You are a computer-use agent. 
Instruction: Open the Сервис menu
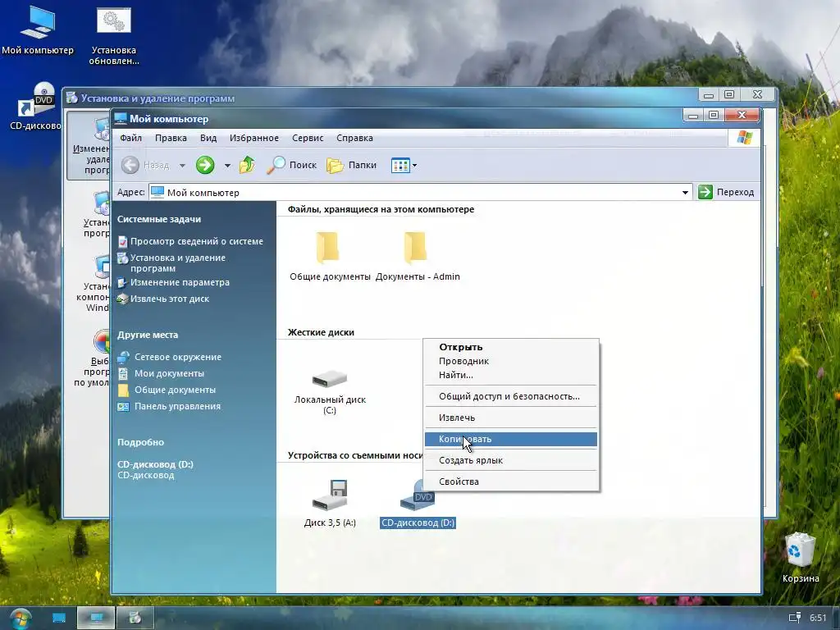(x=308, y=138)
